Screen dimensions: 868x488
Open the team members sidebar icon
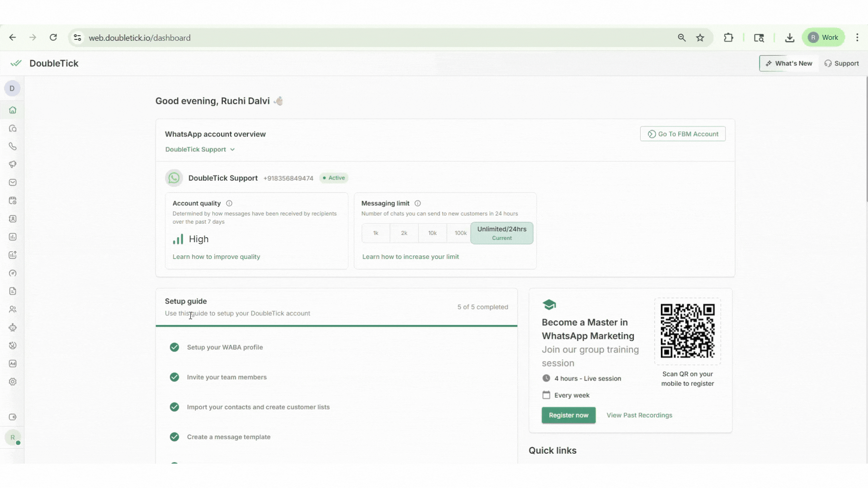13,310
